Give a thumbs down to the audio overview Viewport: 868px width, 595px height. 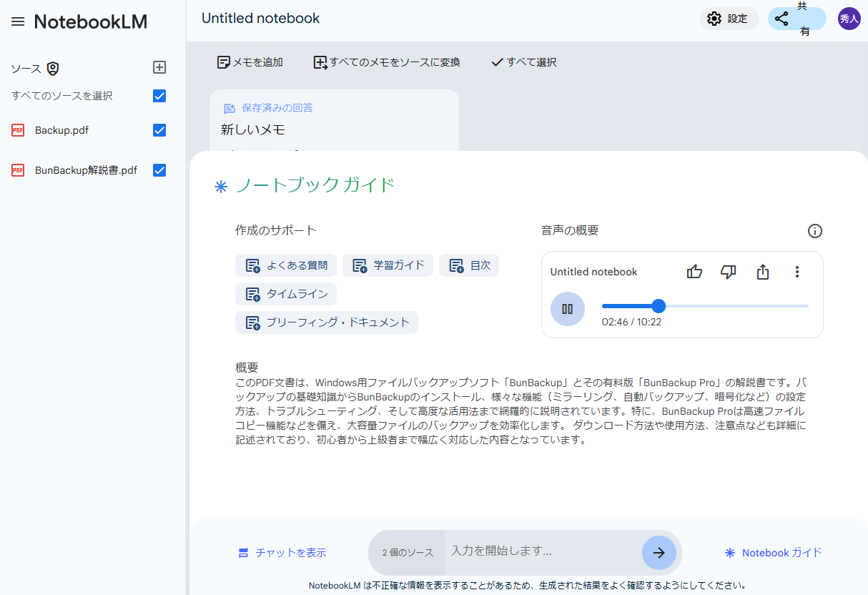pyautogui.click(x=728, y=272)
